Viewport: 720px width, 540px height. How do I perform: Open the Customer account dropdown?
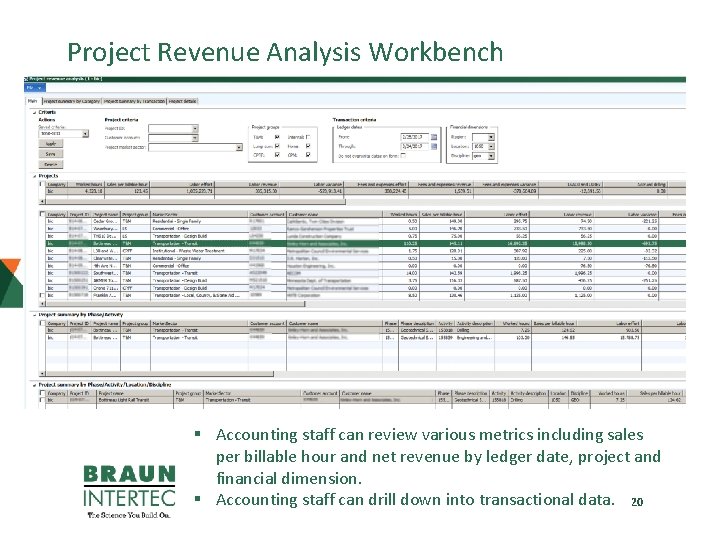(x=195, y=138)
